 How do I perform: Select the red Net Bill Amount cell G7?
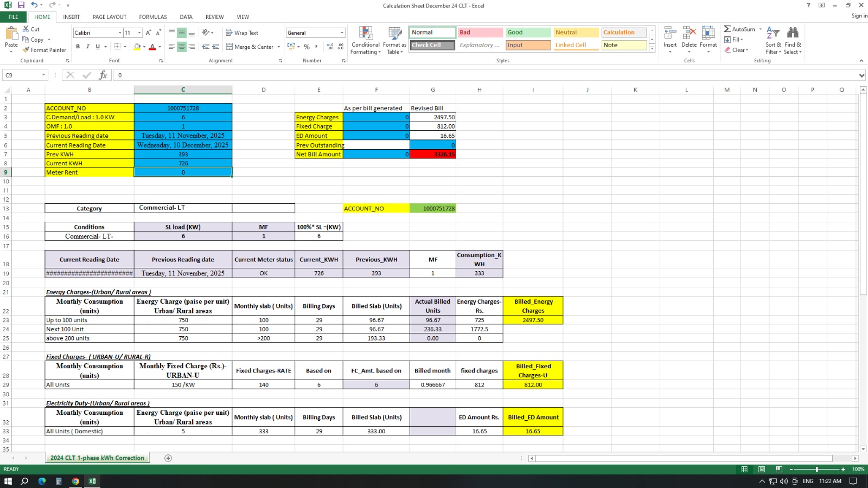[x=432, y=155]
